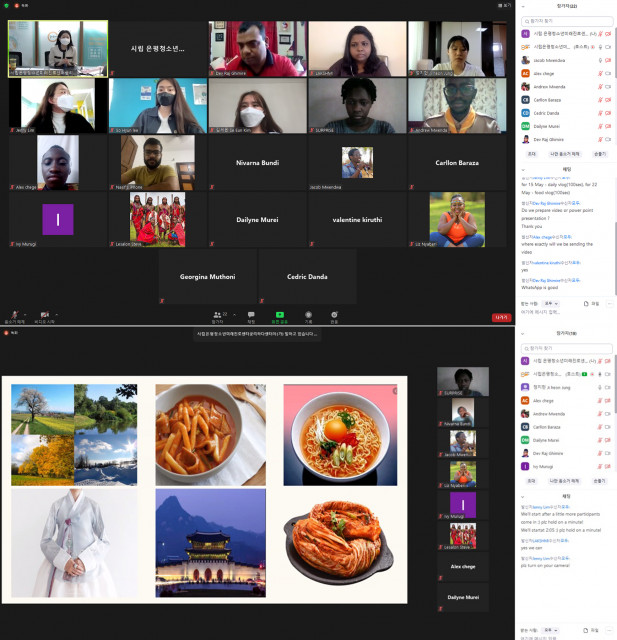Viewport: 617px width, 640px height.
Task: Toggle raise hand in the 22-participant panel
Action: pyautogui.click(x=599, y=154)
